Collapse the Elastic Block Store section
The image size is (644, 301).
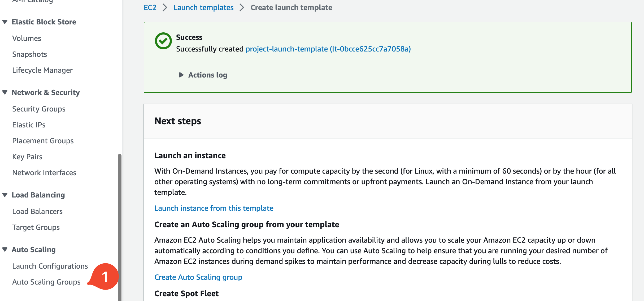tap(5, 22)
